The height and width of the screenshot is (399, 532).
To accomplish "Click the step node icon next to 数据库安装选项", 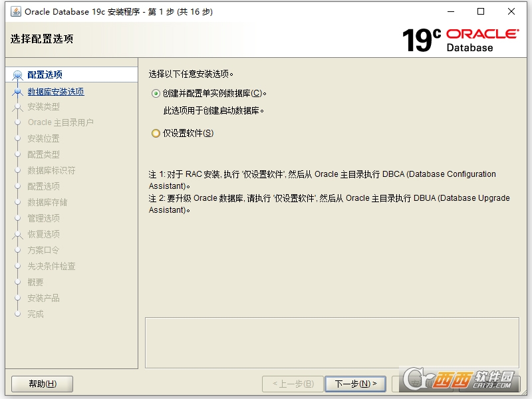I will [17, 92].
